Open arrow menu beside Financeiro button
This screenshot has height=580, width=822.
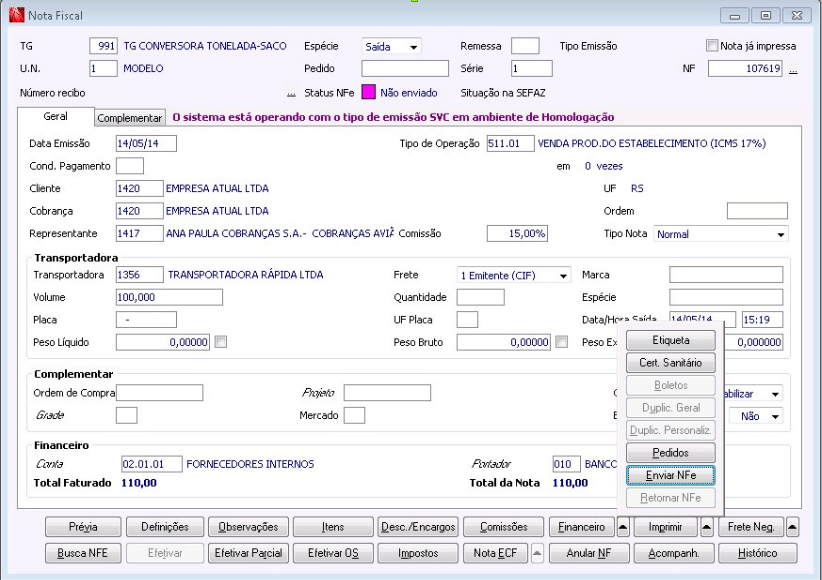tap(622, 527)
